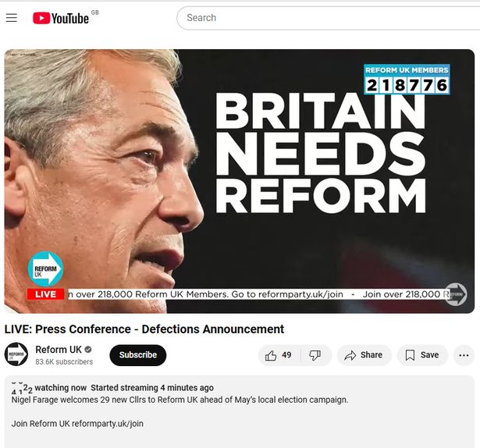Click inside the Search field
Image resolution: width=480 pixels, height=448 pixels.
coord(328,18)
